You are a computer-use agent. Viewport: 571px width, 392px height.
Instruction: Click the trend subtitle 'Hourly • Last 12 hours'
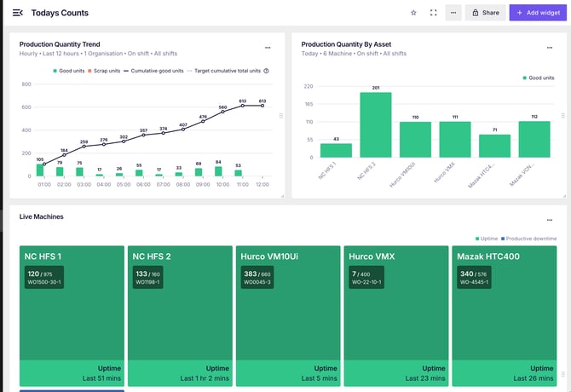coord(49,54)
